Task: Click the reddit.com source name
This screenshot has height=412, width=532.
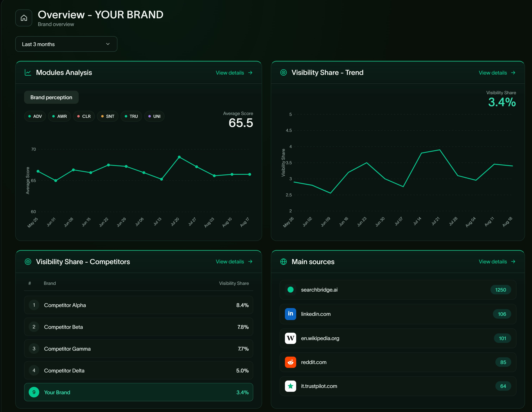Action: 314,362
